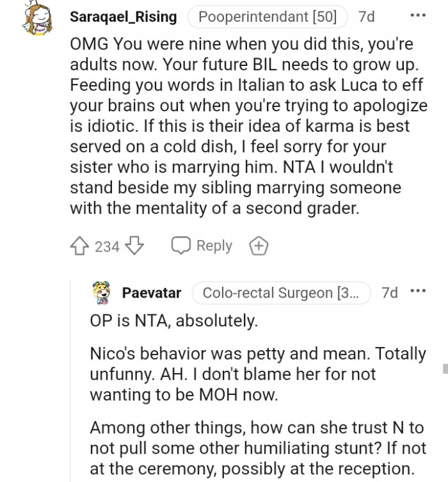Upvote Saraqael_Rising's comment
The height and width of the screenshot is (482, 448).
80,246
